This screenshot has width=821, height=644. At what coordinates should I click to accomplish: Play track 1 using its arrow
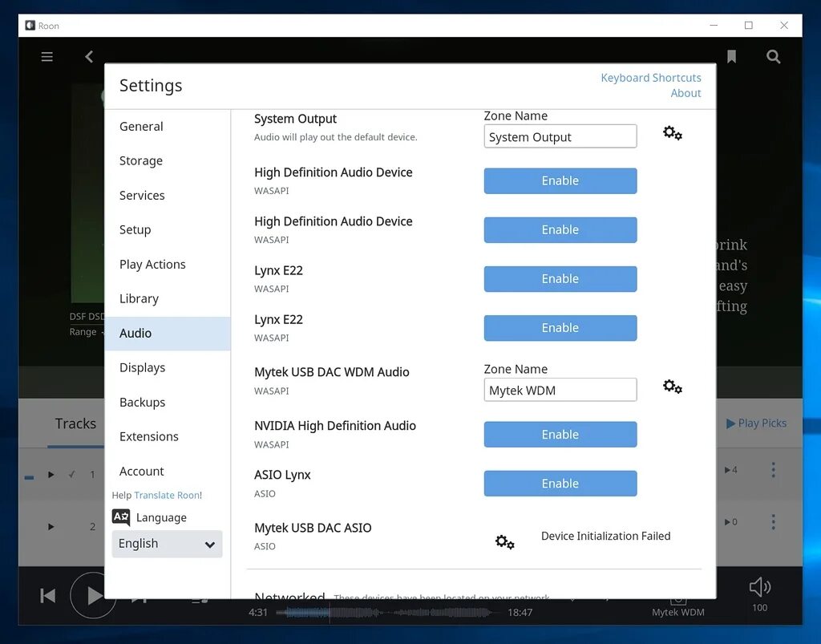click(x=51, y=474)
